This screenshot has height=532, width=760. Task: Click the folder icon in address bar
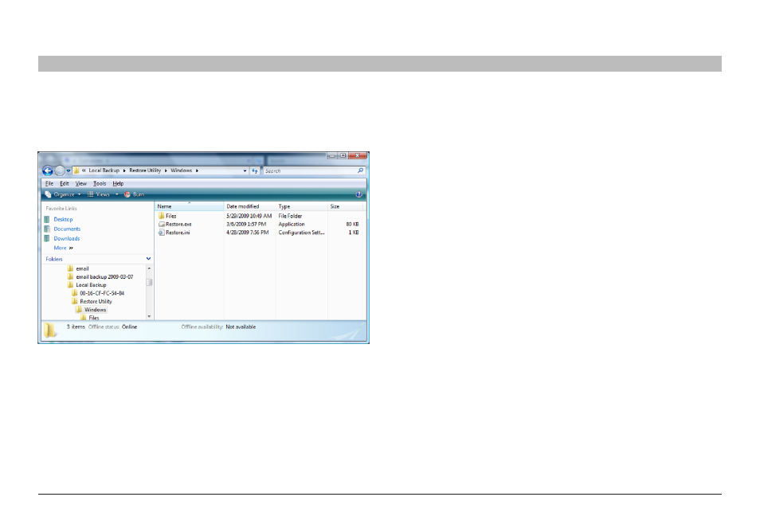pos(76,170)
